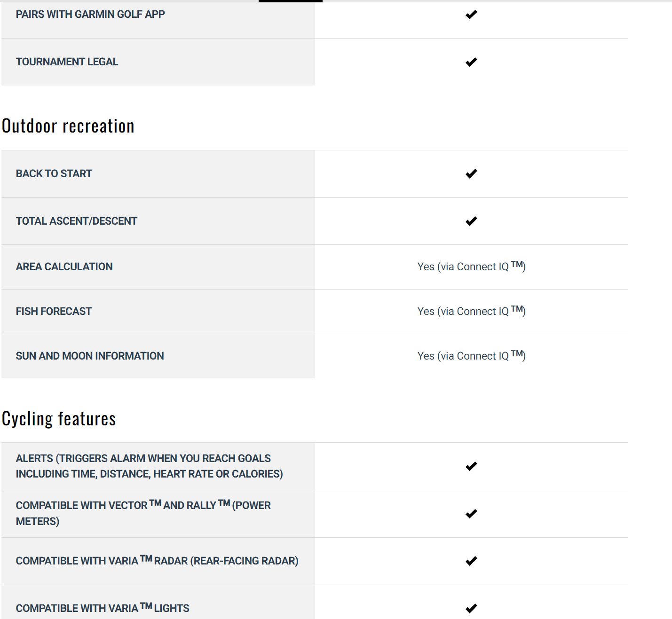Select the Sun and Moon Information label
The width and height of the screenshot is (672, 619).
(x=90, y=356)
